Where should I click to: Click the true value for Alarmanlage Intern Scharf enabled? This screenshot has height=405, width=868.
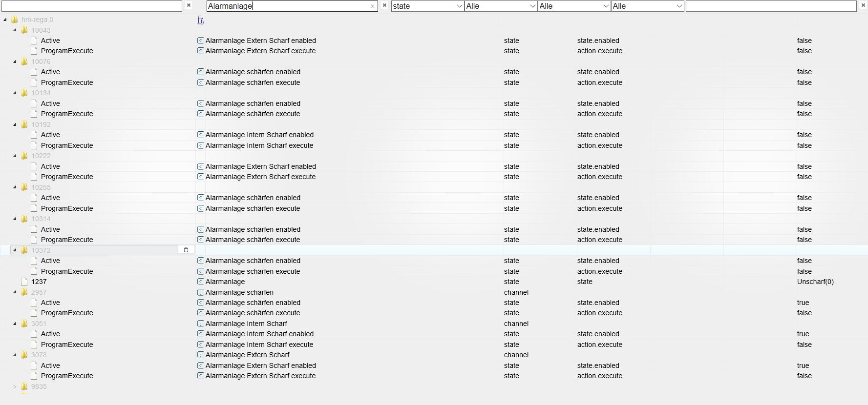803,334
